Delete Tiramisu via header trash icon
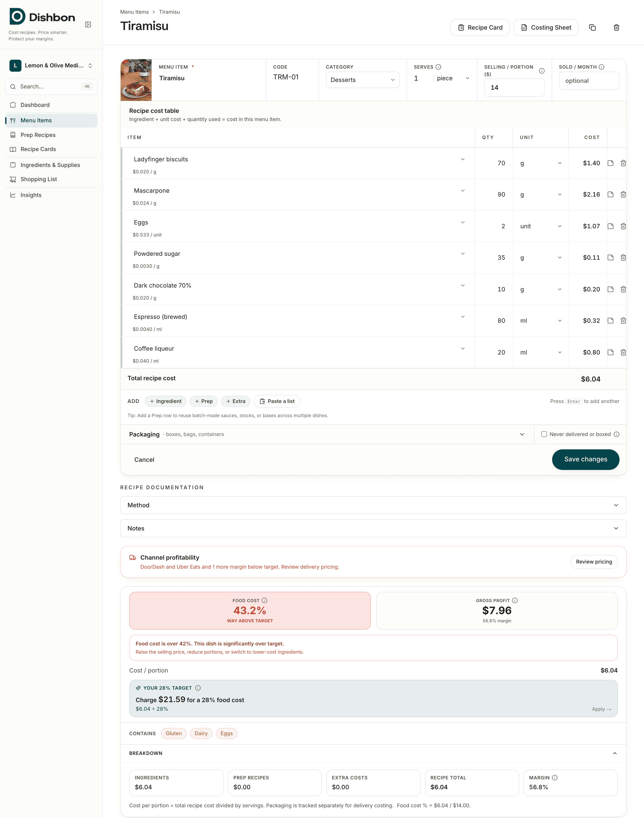The width and height of the screenshot is (644, 818). 617,27
